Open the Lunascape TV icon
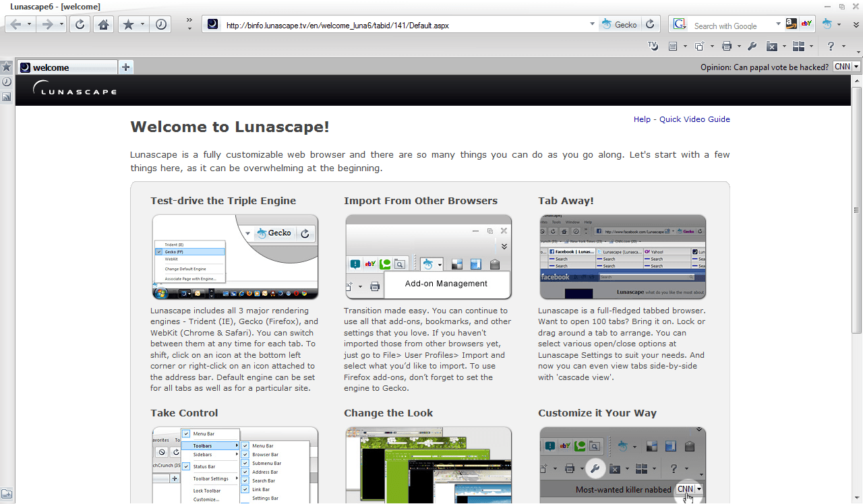 click(x=653, y=46)
